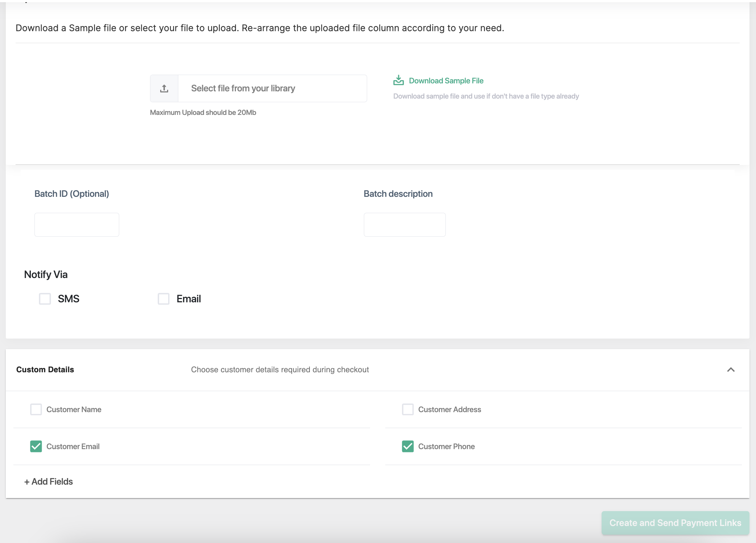Check the Customer Name checkbox
Image resolution: width=756 pixels, height=543 pixels.
[x=36, y=410]
